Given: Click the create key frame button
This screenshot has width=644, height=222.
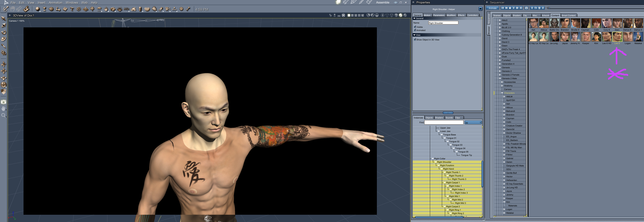Looking at the screenshot, I should pos(536,8).
